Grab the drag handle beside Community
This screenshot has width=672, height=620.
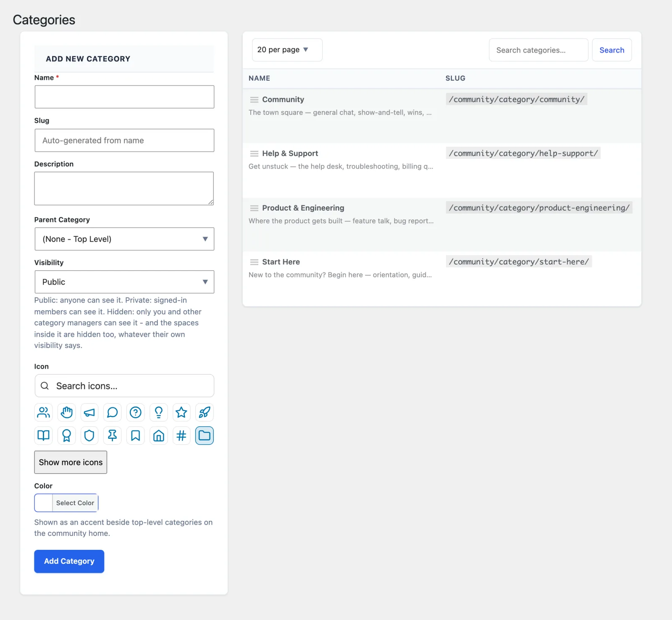tap(254, 100)
